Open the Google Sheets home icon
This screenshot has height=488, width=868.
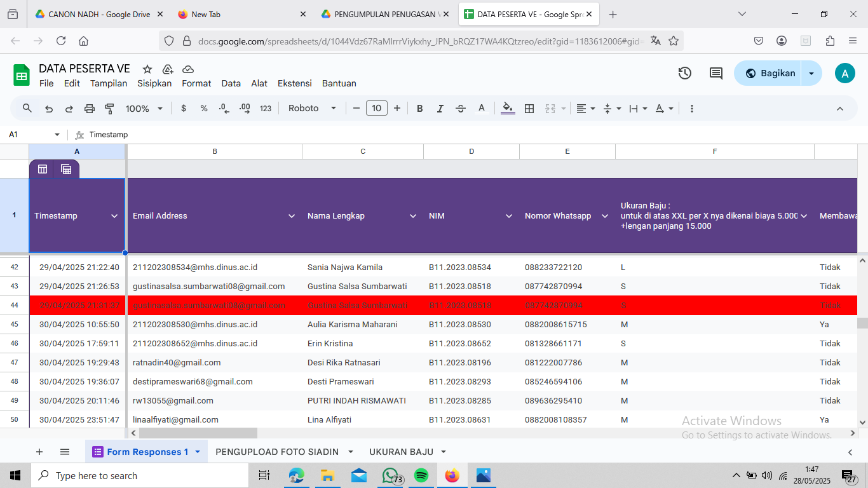click(x=22, y=76)
